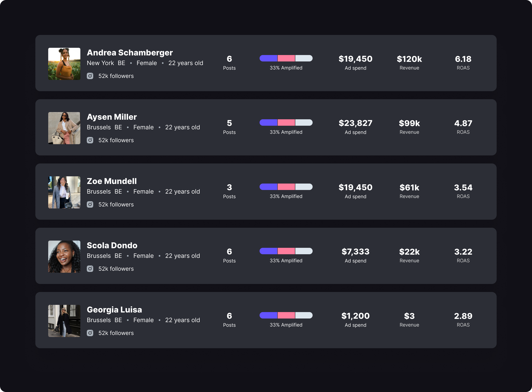Select the name Zoe Mundell
The width and height of the screenshot is (532, 392).
coord(112,181)
